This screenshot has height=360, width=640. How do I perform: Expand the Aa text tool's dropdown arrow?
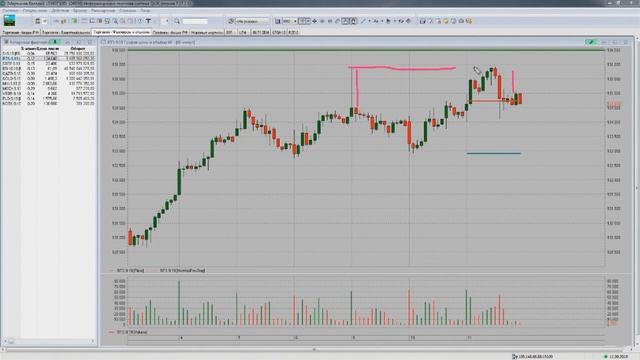point(382,21)
